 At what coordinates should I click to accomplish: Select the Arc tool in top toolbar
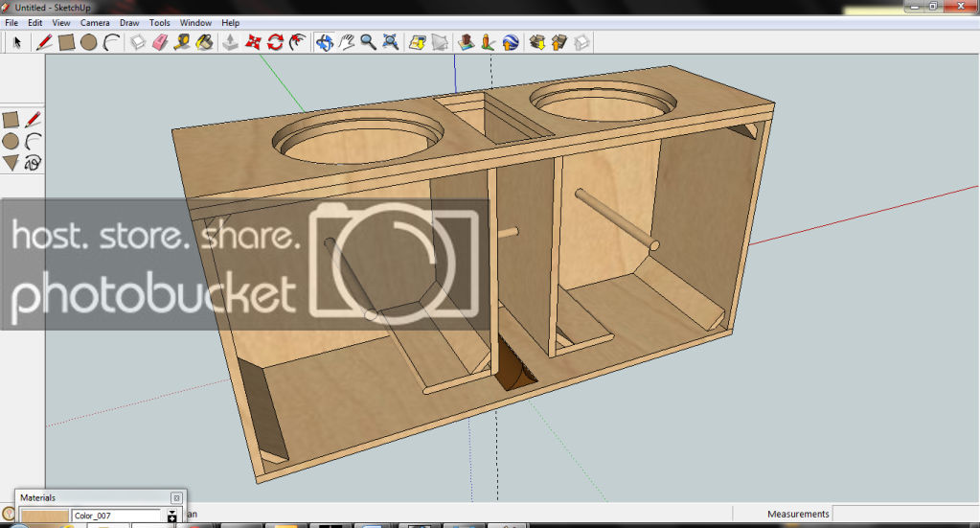coord(111,42)
